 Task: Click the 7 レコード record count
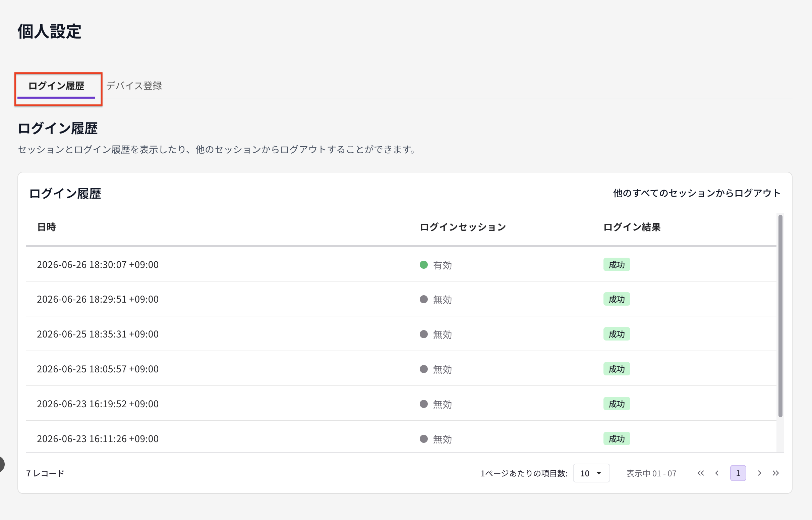pyautogui.click(x=45, y=473)
